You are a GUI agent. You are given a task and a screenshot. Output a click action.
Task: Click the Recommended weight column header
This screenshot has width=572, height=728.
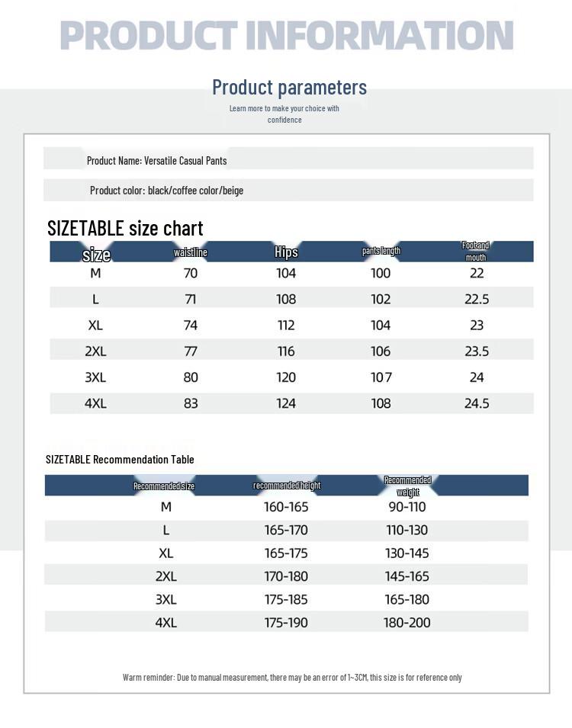click(x=407, y=486)
